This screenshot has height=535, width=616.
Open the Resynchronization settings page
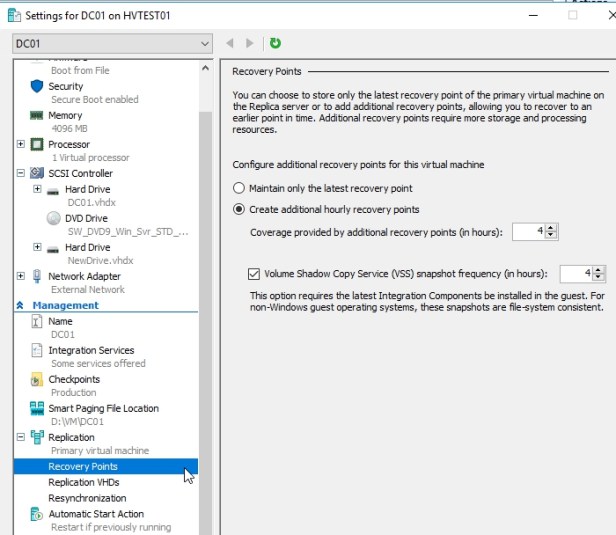[87, 498]
